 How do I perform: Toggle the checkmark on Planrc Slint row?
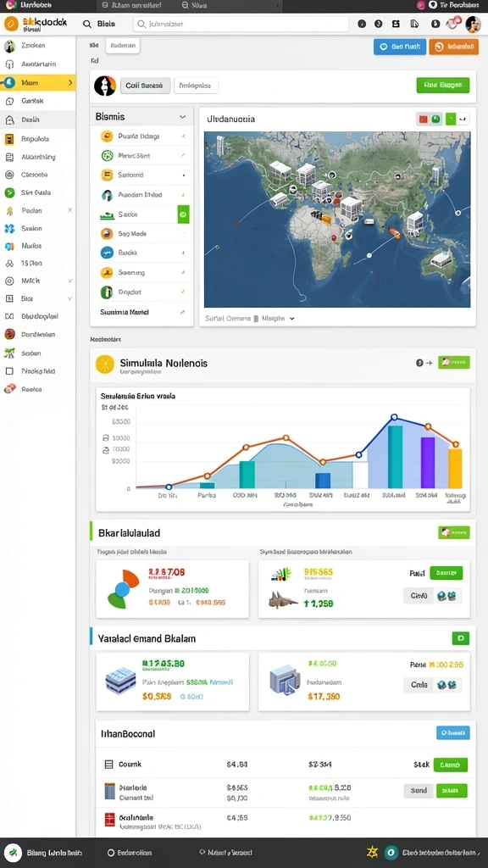(x=183, y=156)
